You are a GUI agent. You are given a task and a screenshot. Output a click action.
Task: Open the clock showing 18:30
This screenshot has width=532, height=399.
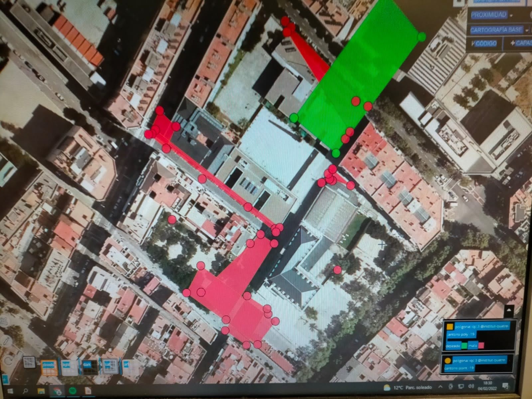tap(488, 386)
